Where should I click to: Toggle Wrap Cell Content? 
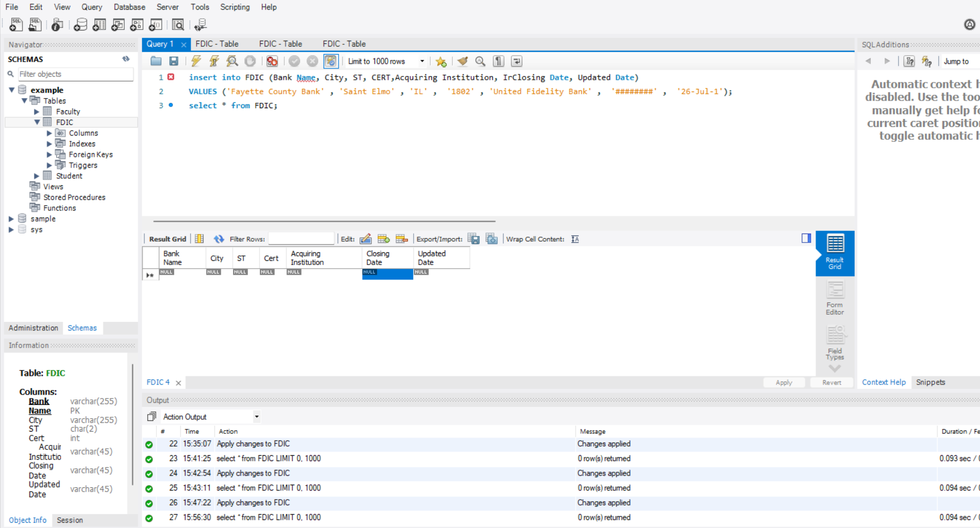(x=574, y=239)
